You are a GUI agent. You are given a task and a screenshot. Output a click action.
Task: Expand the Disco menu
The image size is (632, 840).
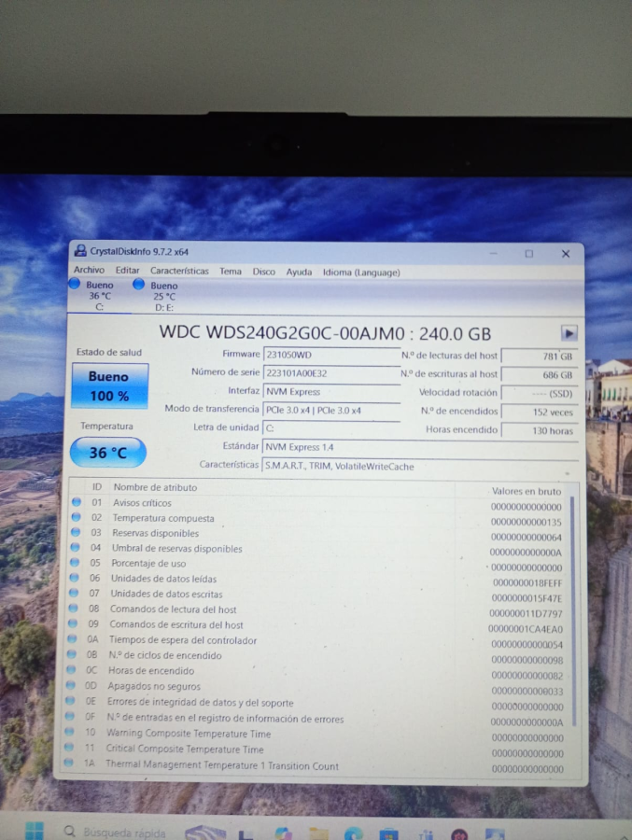click(x=263, y=272)
